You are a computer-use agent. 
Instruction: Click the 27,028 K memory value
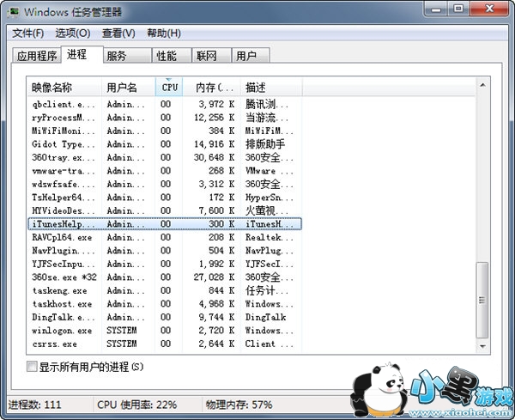coord(214,277)
